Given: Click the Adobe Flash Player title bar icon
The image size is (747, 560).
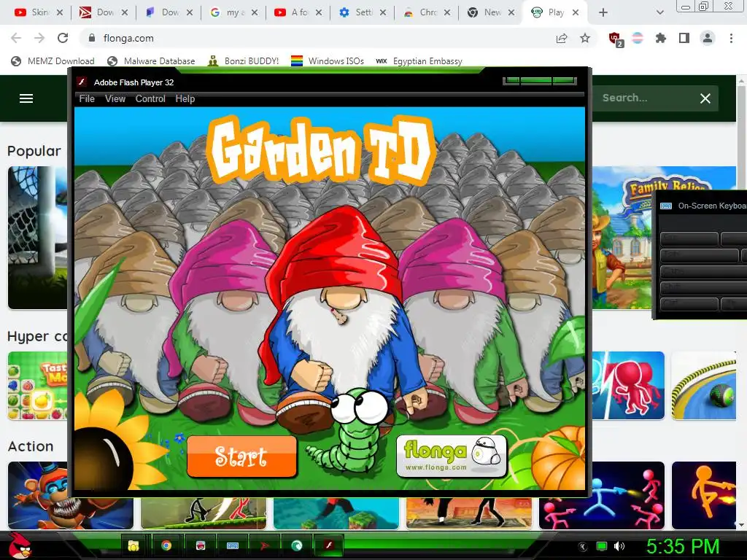Looking at the screenshot, I should pyautogui.click(x=82, y=82).
